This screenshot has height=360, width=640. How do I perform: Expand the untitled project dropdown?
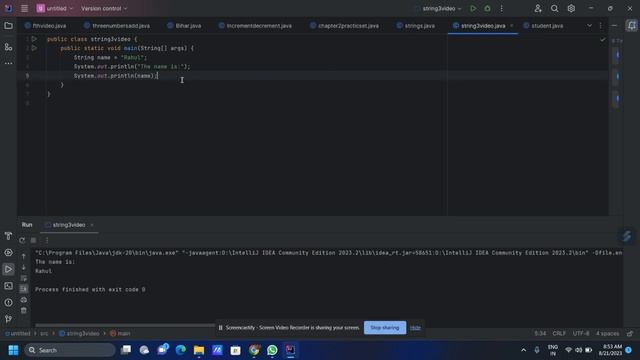pyautogui.click(x=55, y=8)
